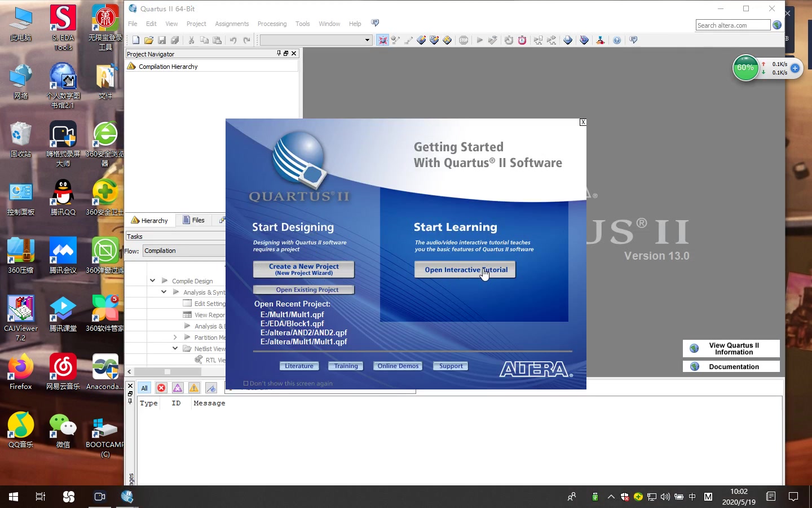The height and width of the screenshot is (508, 812).
Task: Click the Stop Processing icon
Action: [x=464, y=40]
